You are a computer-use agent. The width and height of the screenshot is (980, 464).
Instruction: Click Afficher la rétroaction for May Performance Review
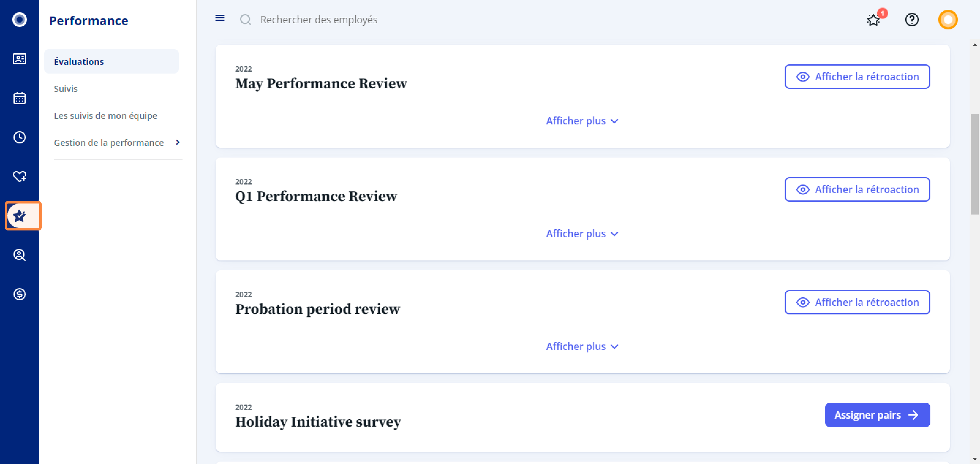point(857,77)
